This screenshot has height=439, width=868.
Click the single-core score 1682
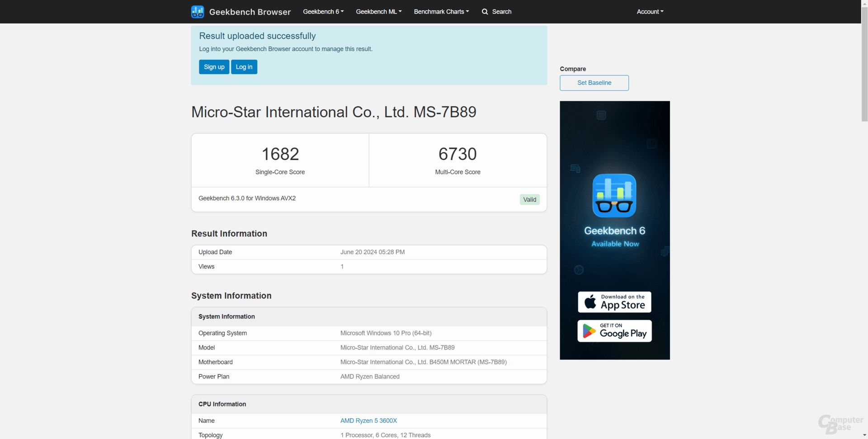point(280,154)
